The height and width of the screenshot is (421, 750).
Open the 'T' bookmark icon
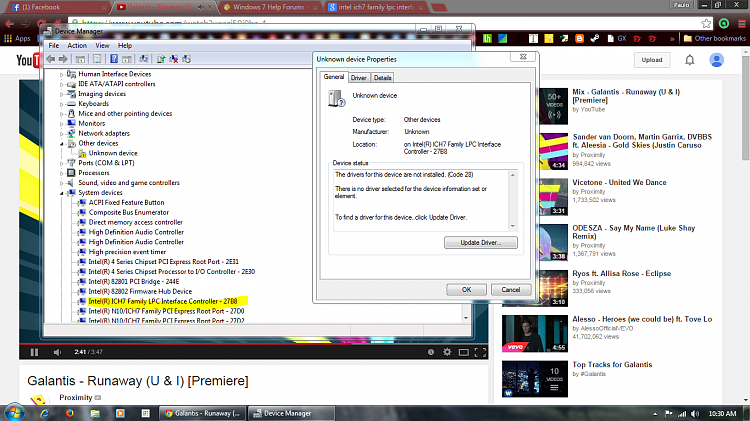point(533,38)
